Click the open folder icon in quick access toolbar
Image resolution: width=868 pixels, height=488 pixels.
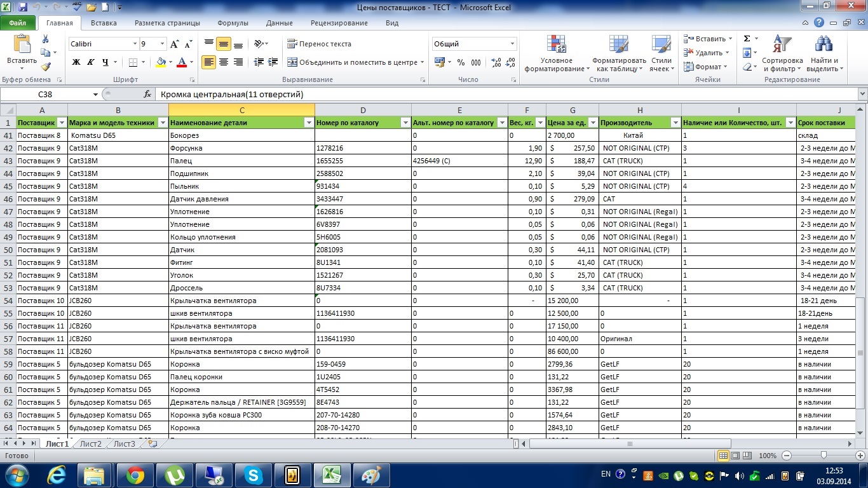point(92,8)
